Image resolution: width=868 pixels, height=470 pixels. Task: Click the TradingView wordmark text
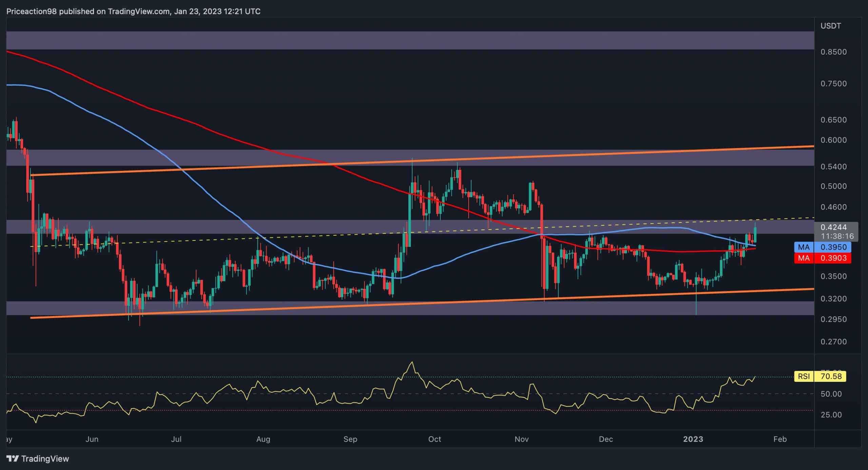(x=45, y=459)
